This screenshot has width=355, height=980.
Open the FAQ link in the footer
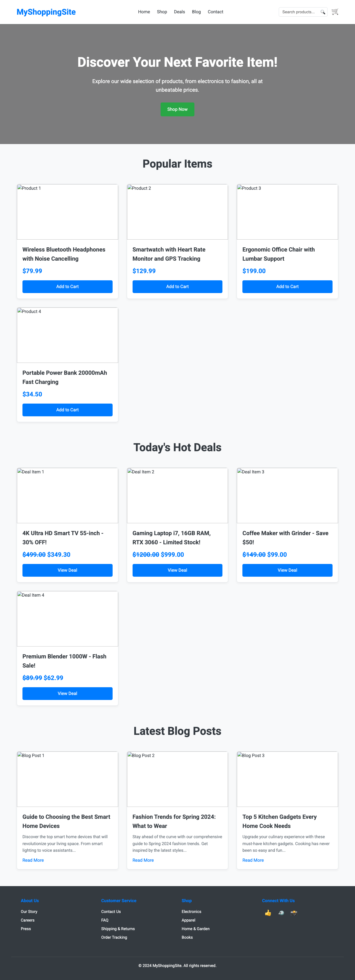click(x=105, y=920)
